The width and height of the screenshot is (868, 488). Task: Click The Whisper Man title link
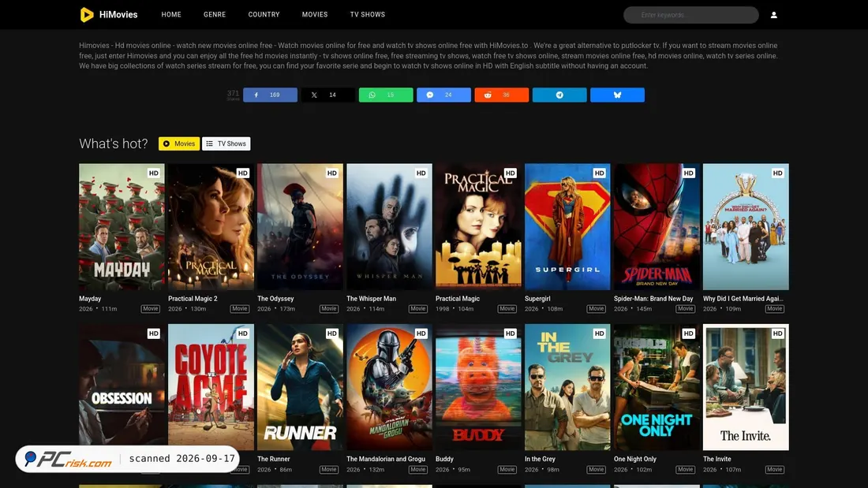pos(372,299)
